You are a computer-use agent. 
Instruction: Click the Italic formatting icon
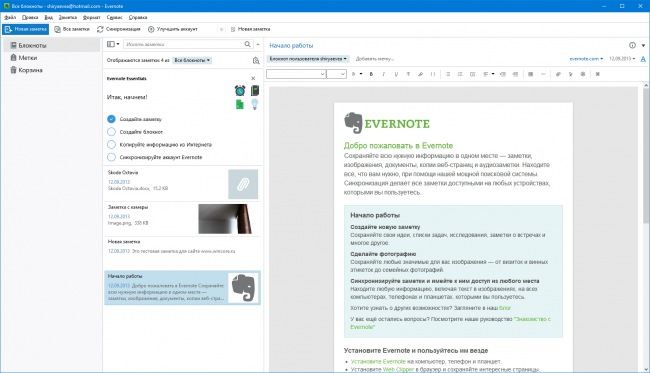pyautogui.click(x=383, y=74)
